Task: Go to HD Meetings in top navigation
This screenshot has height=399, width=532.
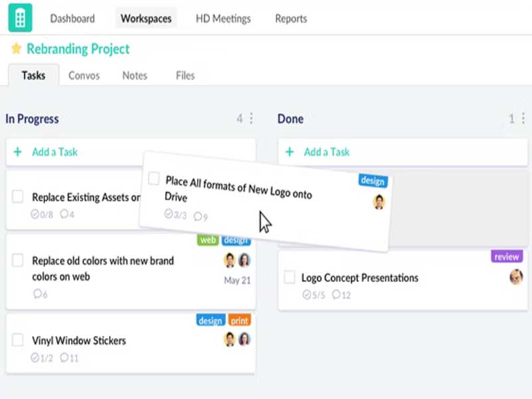Action: [223, 19]
